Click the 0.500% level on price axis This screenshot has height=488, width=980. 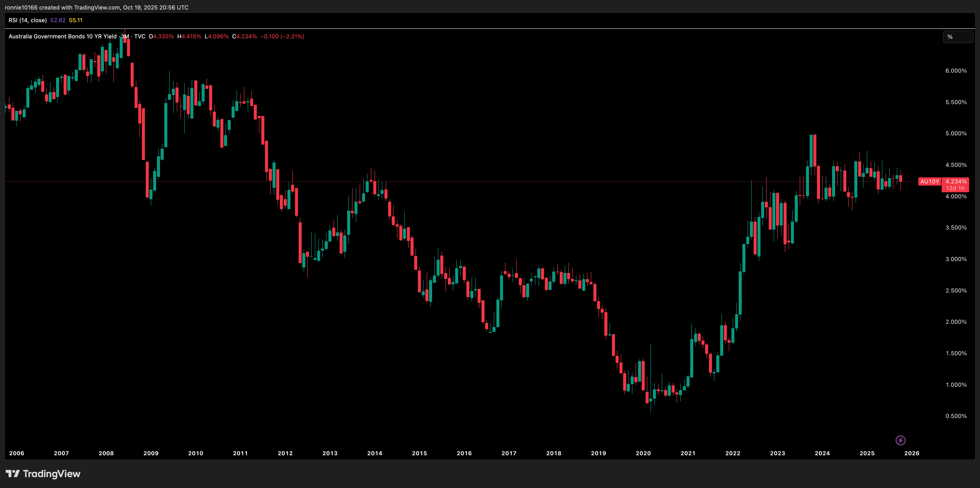click(956, 416)
